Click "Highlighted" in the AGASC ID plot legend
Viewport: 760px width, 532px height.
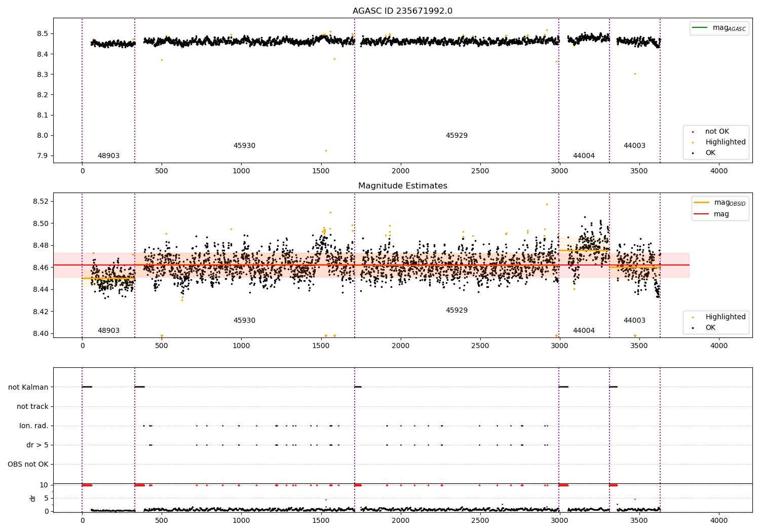(x=726, y=142)
